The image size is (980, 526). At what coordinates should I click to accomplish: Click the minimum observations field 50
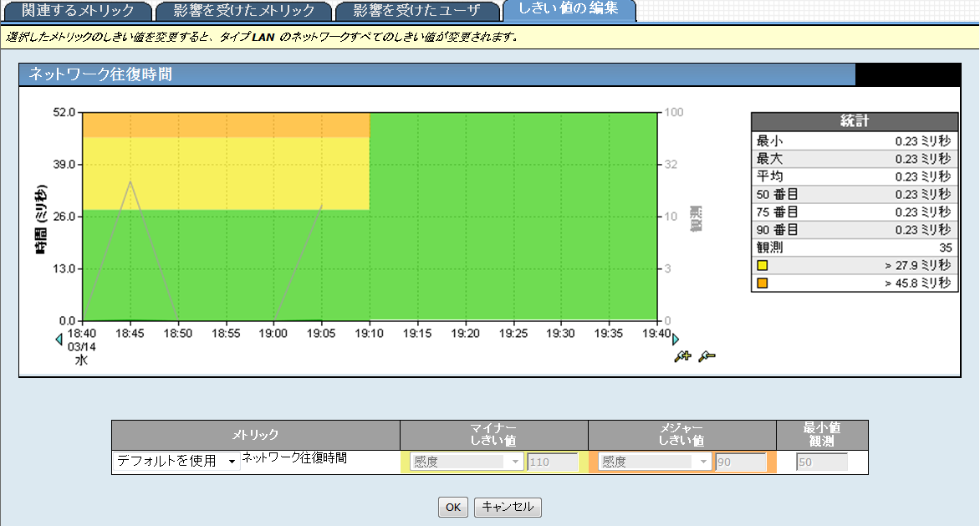pyautogui.click(x=822, y=462)
